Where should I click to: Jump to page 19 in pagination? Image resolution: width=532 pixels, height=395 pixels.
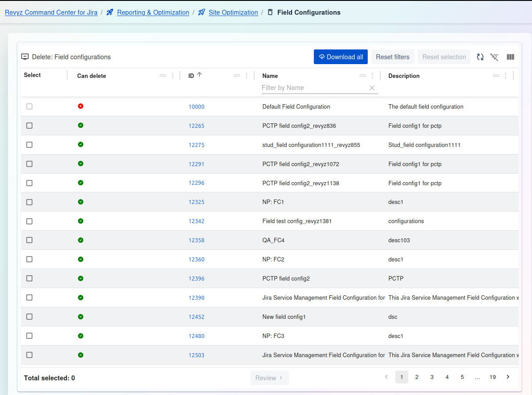(492, 377)
